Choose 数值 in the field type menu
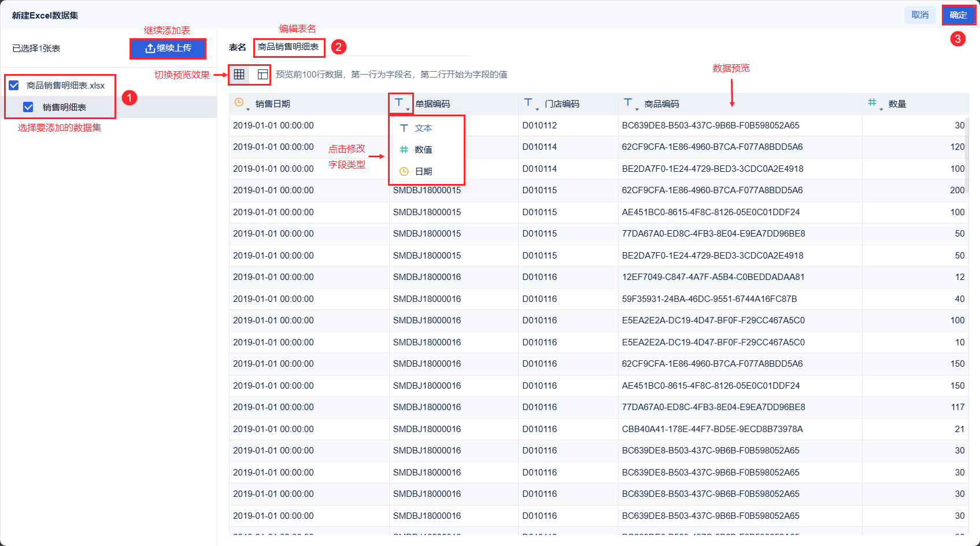 tap(427, 149)
